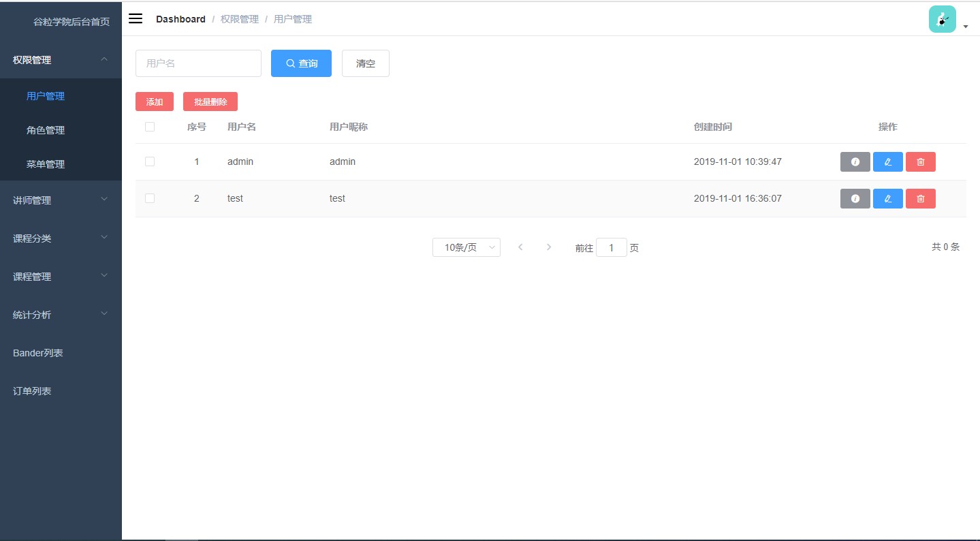This screenshot has height=541, width=980.
Task: Select 角色管理 in the sidebar
Action: (46, 129)
